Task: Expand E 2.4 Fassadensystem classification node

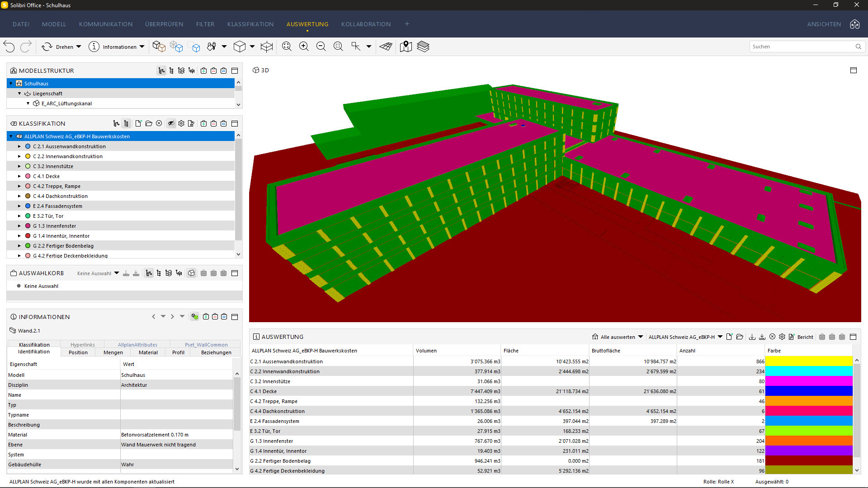Action: [x=19, y=206]
